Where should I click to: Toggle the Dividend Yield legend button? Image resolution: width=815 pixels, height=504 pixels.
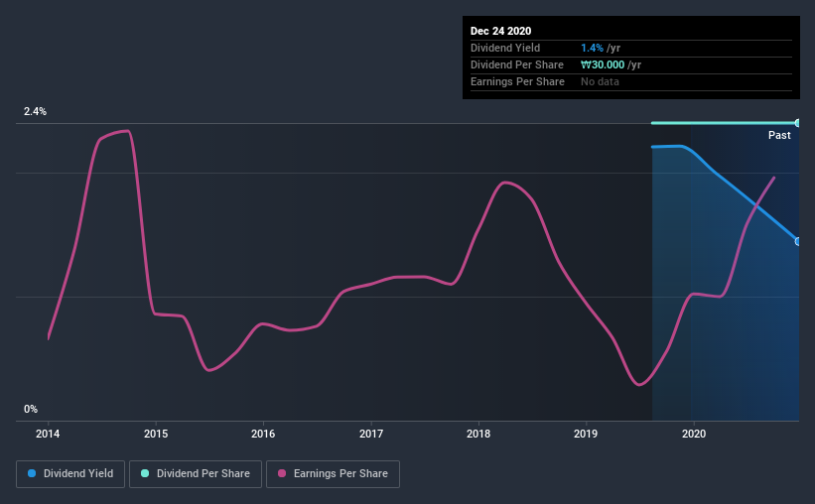point(70,474)
